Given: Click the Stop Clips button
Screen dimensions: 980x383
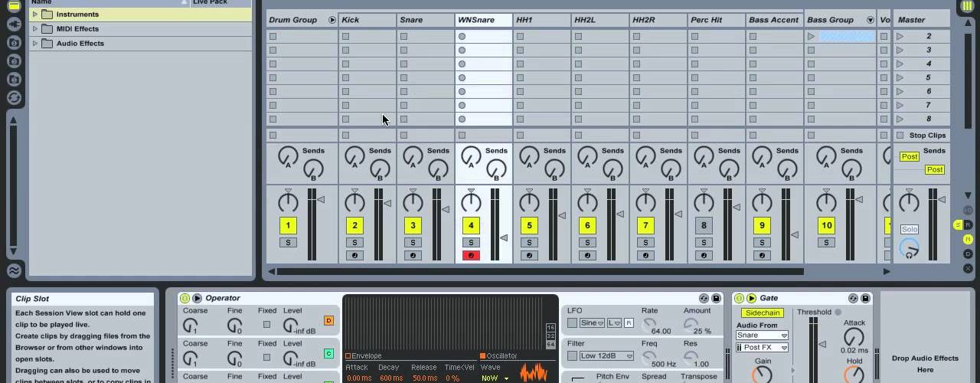Looking at the screenshot, I should point(922,136).
